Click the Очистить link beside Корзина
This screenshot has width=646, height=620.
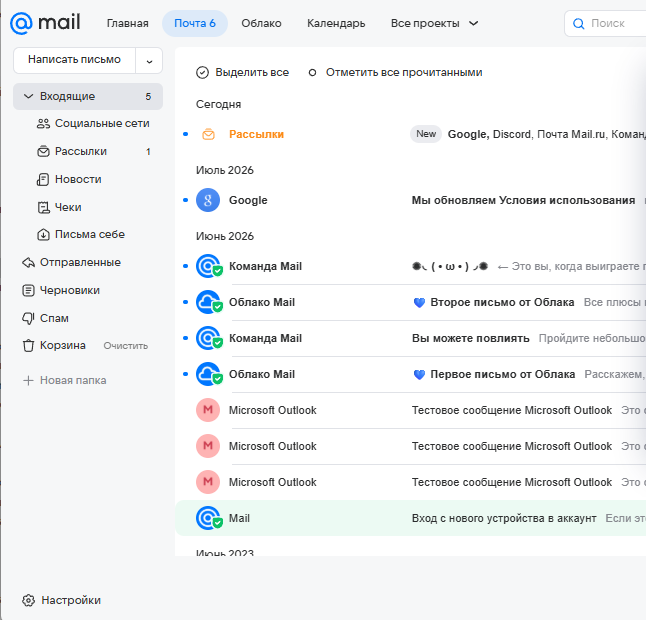(x=125, y=346)
